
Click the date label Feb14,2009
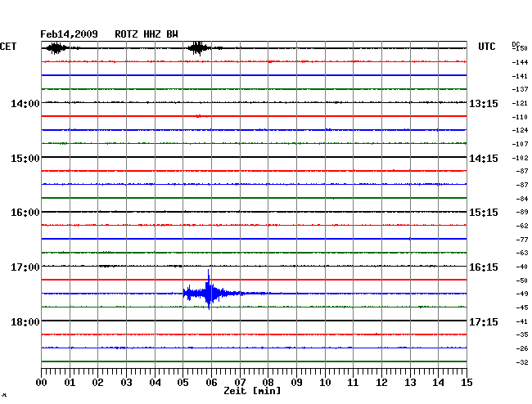(x=69, y=34)
